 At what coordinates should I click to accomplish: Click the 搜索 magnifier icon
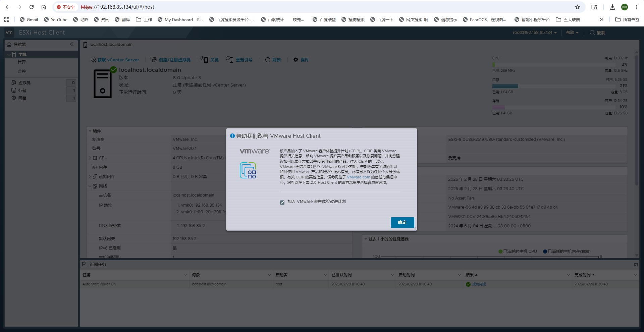coord(592,33)
